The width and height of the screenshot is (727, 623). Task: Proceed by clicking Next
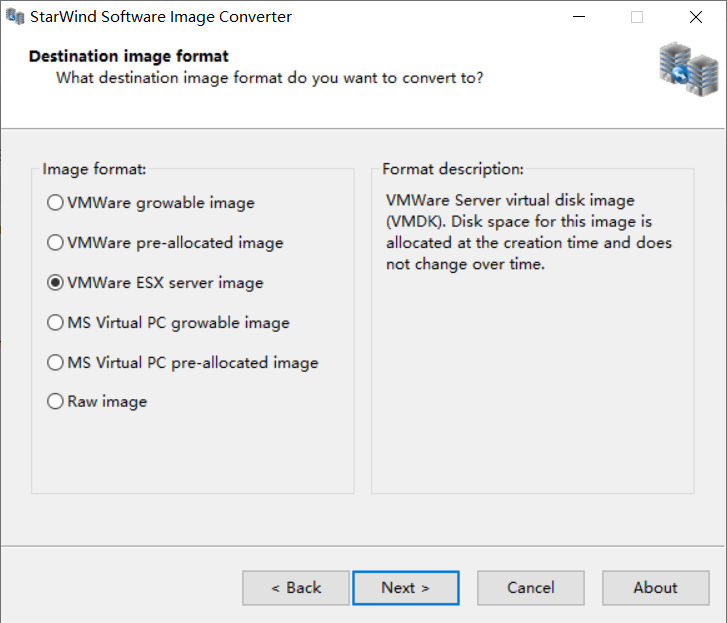point(405,588)
